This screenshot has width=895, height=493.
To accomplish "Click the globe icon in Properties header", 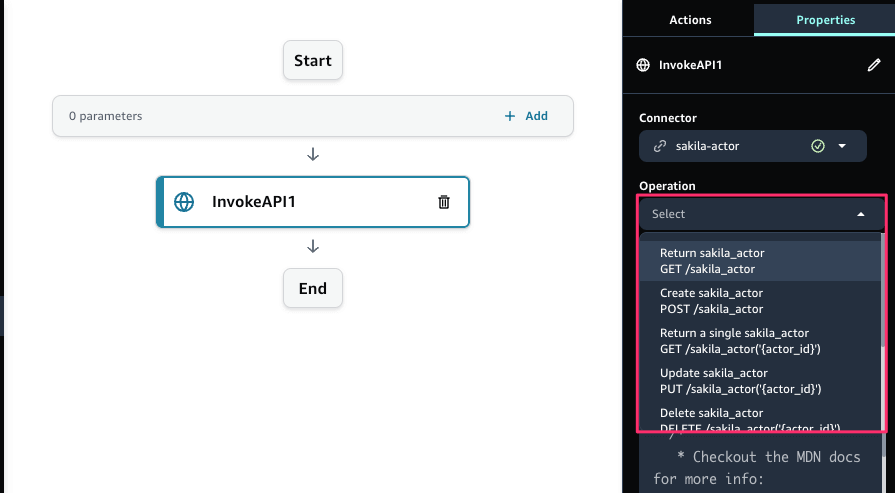I will point(644,66).
